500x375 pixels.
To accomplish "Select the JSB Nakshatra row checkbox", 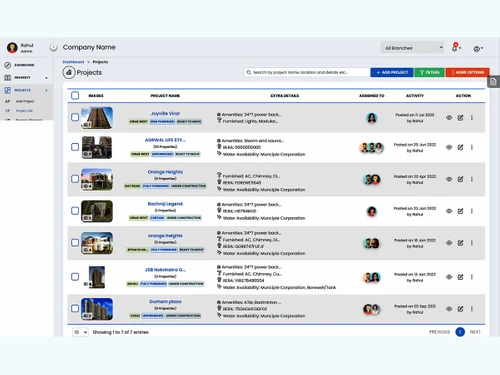I will click(75, 277).
